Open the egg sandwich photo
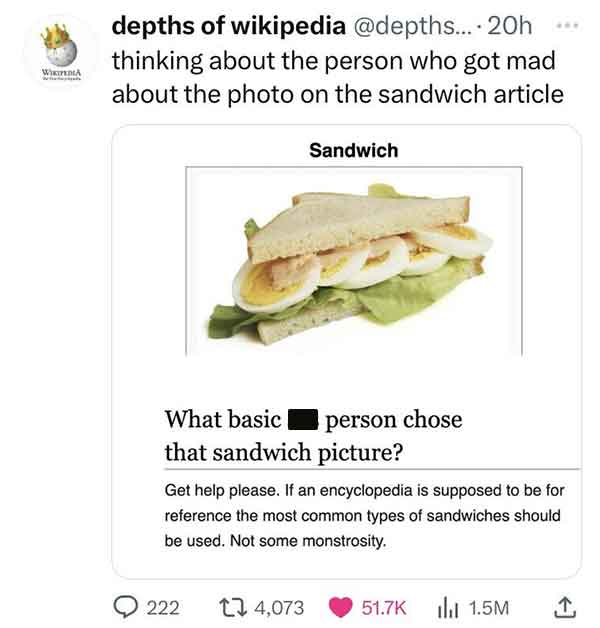Screen dimensions: 600x628 pyautogui.click(x=355, y=262)
